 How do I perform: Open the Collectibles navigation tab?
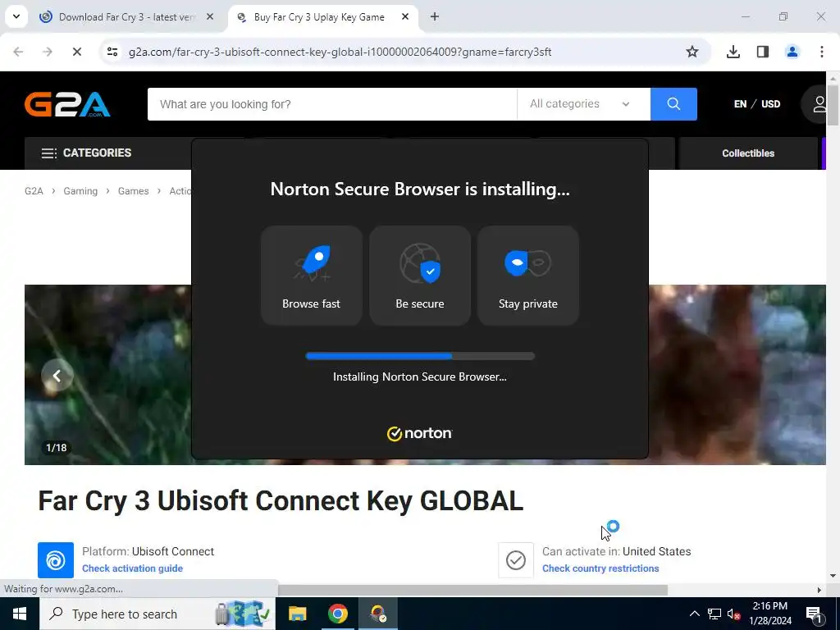(x=748, y=153)
